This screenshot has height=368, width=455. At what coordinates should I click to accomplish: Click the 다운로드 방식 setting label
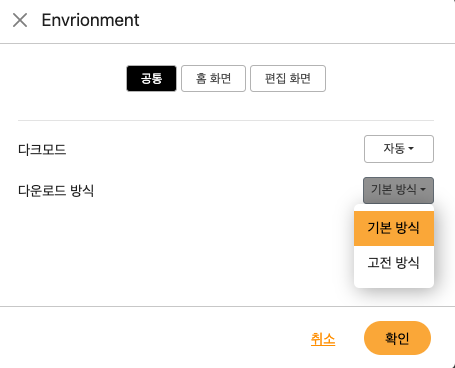56,191
